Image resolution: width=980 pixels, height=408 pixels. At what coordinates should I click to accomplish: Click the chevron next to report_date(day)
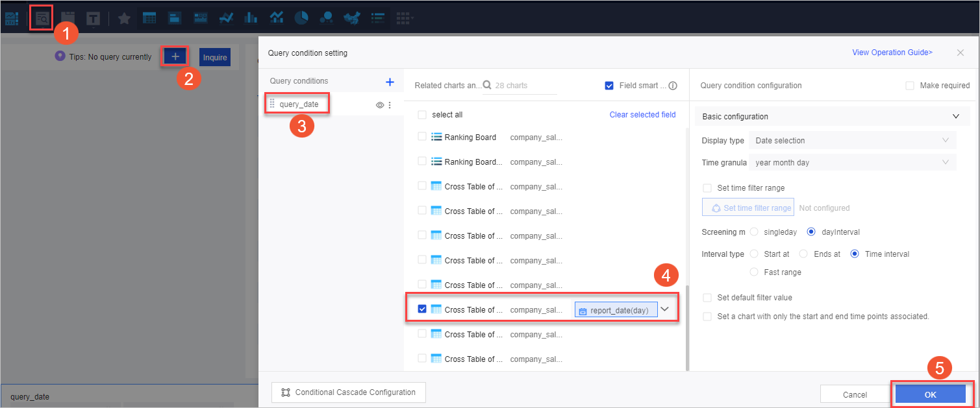tap(665, 309)
